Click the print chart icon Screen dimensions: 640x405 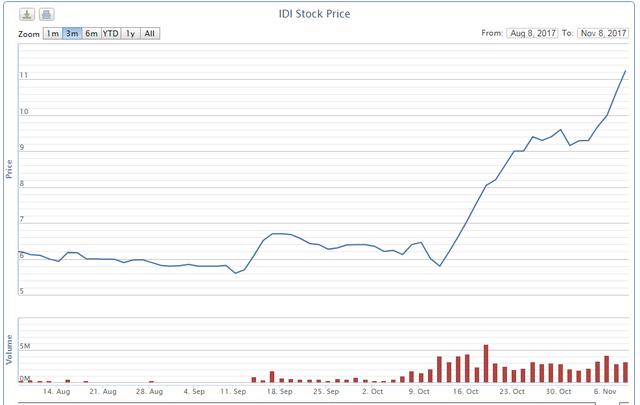point(46,14)
